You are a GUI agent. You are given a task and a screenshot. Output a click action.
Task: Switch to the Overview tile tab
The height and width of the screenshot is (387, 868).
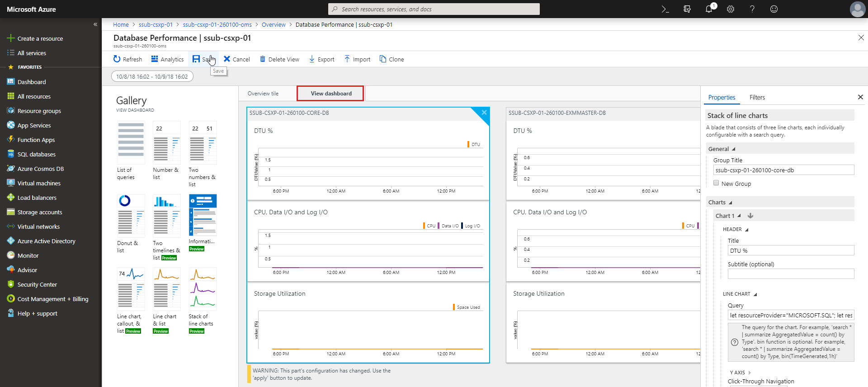tap(263, 94)
